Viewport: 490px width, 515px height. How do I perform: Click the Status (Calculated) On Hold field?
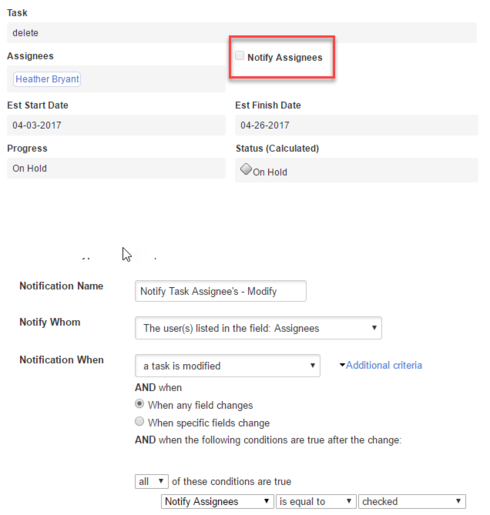pyautogui.click(x=356, y=170)
